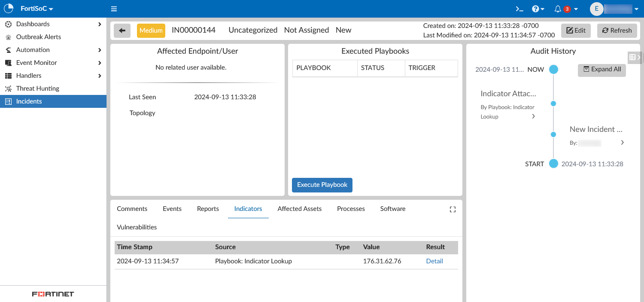
Task: Click the Expand All button
Action: [601, 70]
